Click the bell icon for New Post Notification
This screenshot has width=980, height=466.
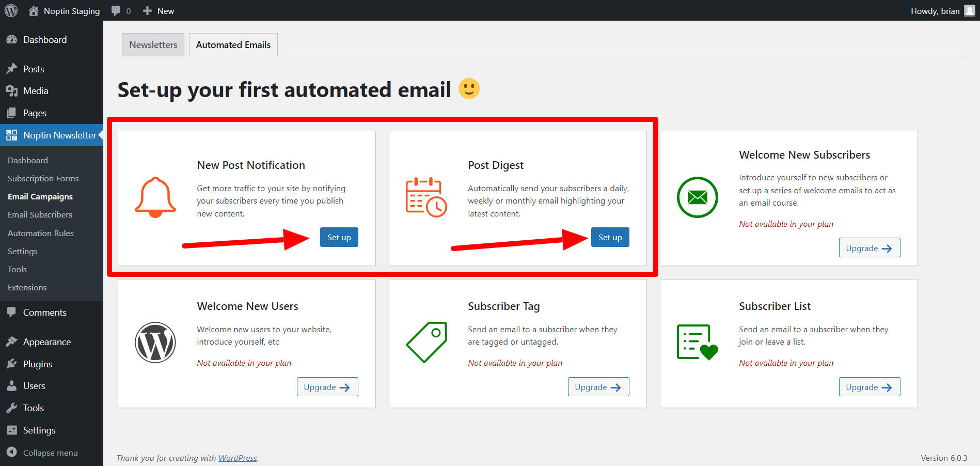pyautogui.click(x=155, y=197)
